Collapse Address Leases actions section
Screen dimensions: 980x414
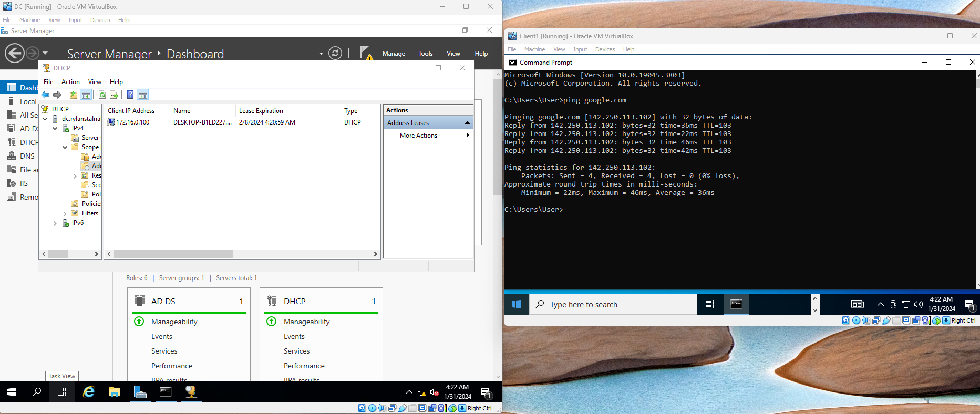coord(467,123)
